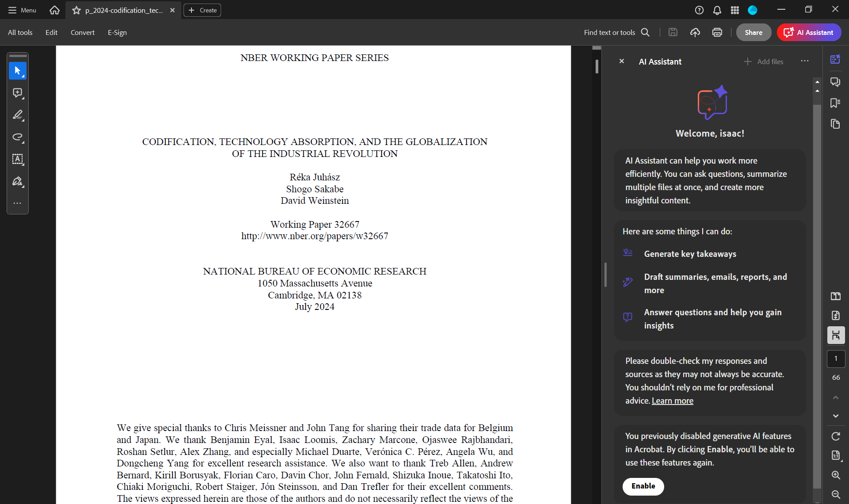The width and height of the screenshot is (849, 504).
Task: Click Enable generative AI button
Action: (x=643, y=486)
